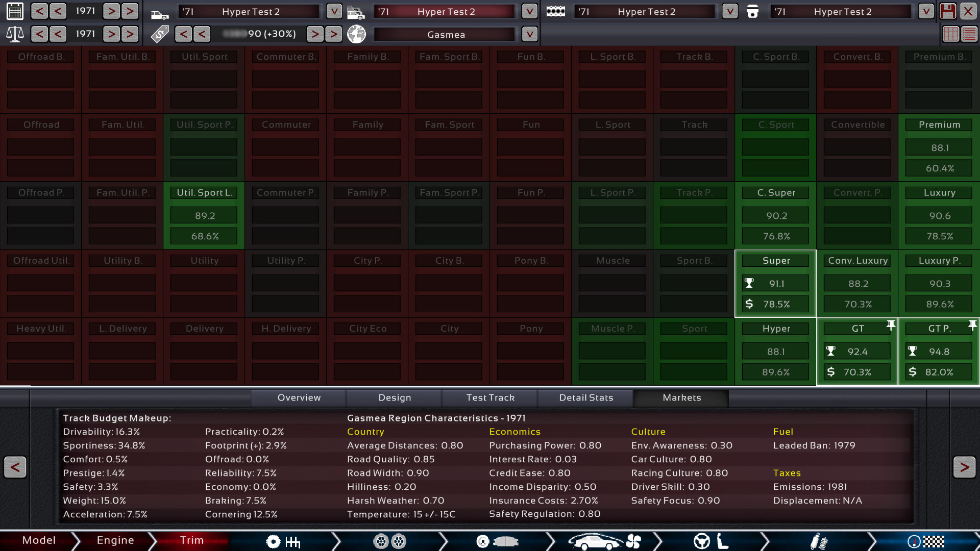
Task: Click the red floppy disk save icon
Action: tap(947, 11)
